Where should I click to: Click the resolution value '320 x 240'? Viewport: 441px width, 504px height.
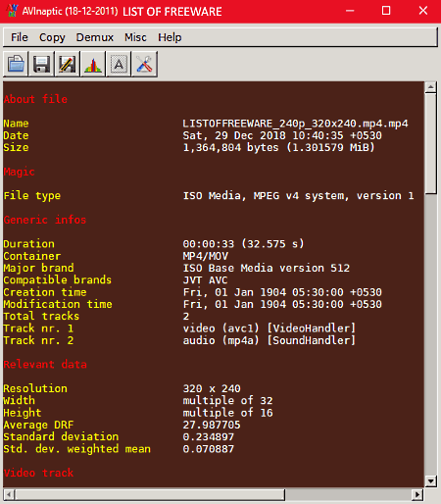[212, 388]
